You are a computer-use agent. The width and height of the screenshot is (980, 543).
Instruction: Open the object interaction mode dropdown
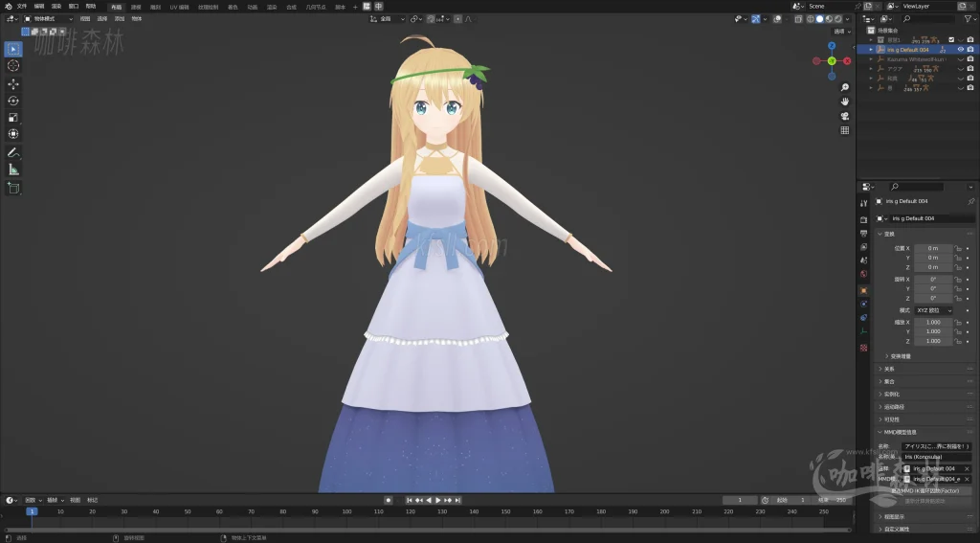pos(48,19)
